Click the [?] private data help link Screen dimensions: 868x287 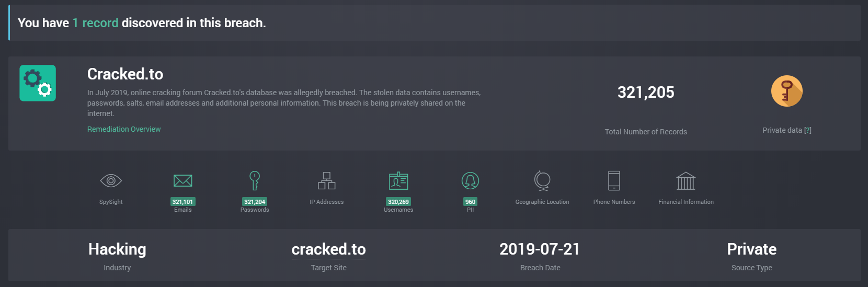(x=808, y=130)
